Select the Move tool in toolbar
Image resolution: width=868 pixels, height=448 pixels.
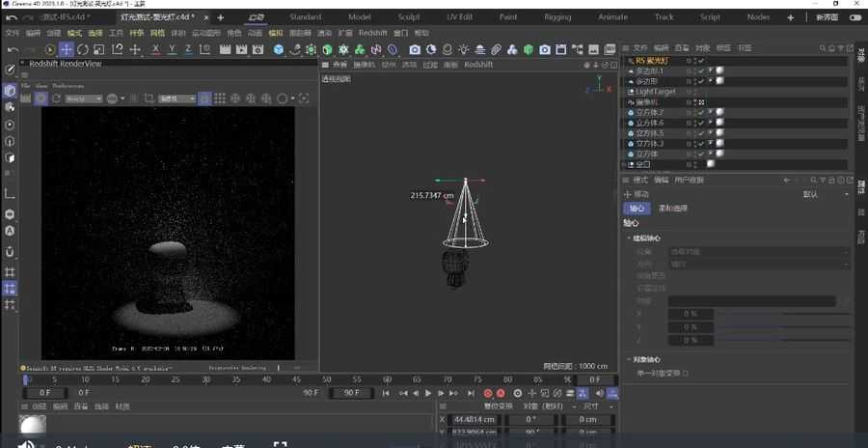pos(67,49)
